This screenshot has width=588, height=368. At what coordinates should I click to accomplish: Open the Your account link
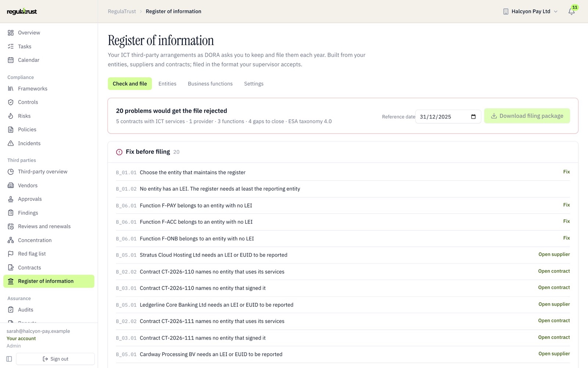[x=21, y=339]
